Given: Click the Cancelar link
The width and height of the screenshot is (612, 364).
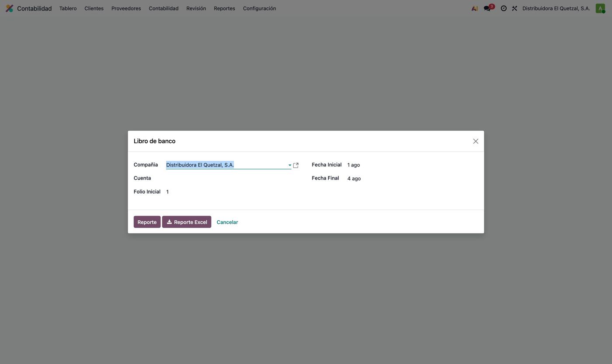Looking at the screenshot, I should coord(227,222).
